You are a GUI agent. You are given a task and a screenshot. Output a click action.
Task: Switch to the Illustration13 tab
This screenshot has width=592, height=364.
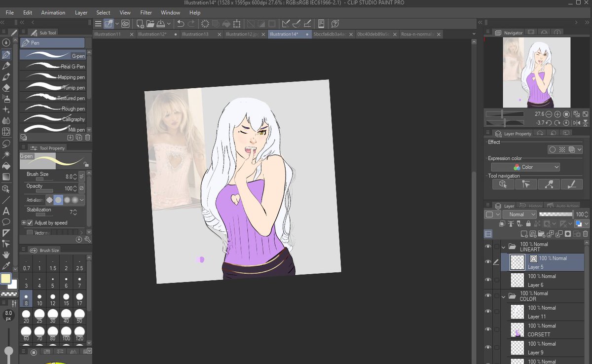[201, 34]
